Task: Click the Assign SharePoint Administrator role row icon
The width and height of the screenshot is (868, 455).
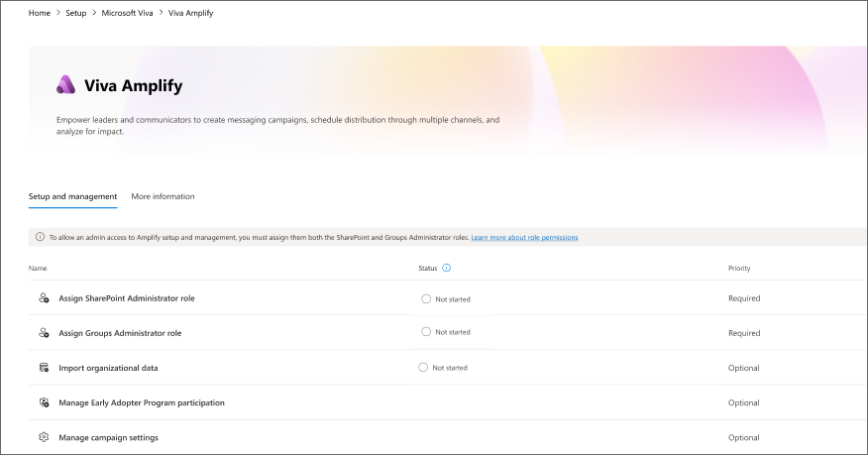Action: click(x=44, y=297)
